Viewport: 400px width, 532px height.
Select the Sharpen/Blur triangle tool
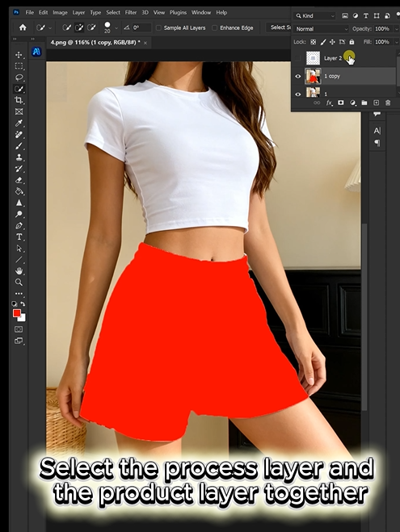click(x=19, y=203)
